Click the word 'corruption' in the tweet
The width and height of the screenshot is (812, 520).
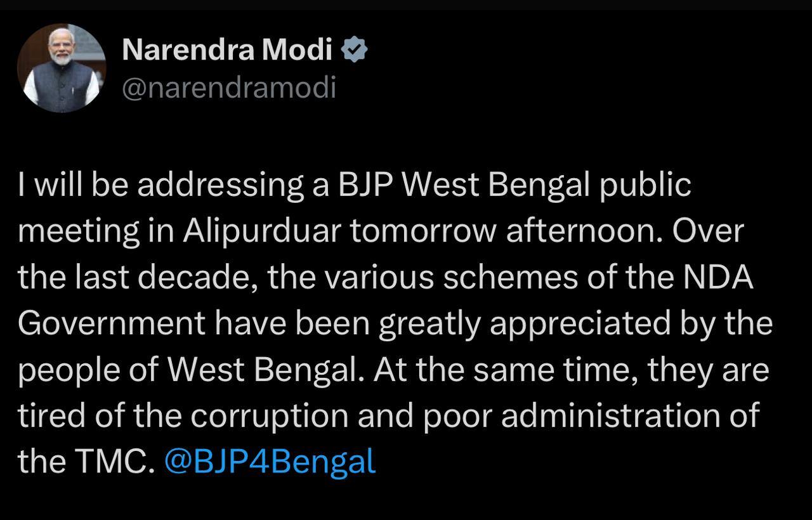coord(269,415)
